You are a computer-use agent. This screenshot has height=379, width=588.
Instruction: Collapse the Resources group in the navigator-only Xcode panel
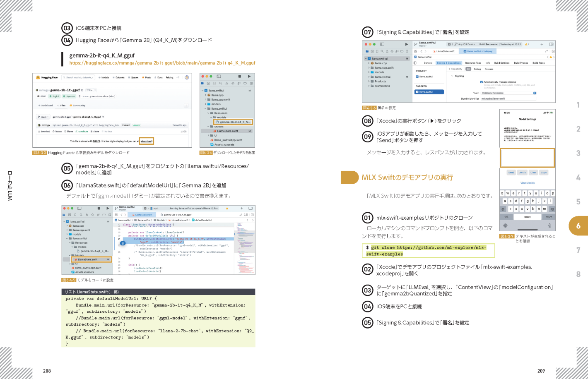click(208, 113)
